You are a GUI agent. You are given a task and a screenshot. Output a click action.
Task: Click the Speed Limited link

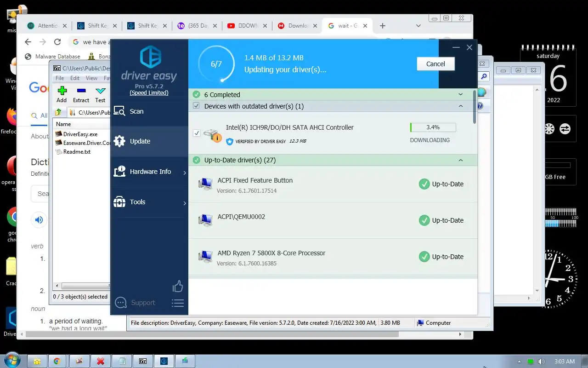(x=149, y=93)
